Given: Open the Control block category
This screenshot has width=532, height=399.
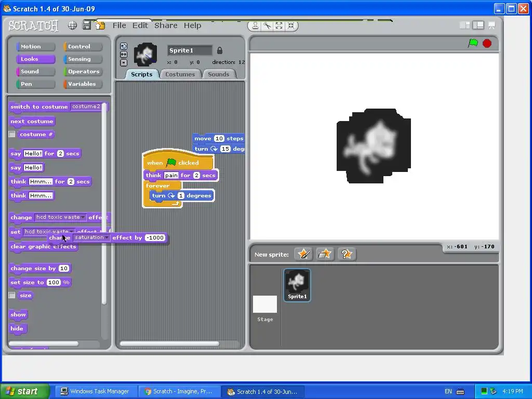Looking at the screenshot, I should click(83, 46).
